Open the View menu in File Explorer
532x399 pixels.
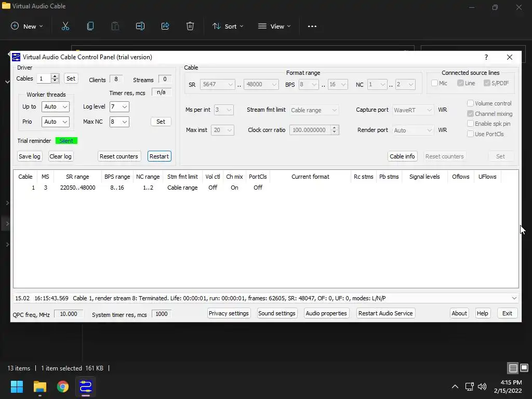point(274,26)
